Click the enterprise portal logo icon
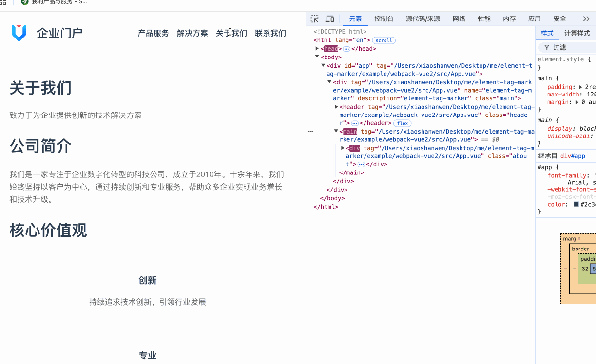The height and width of the screenshot is (364, 596). tap(19, 33)
